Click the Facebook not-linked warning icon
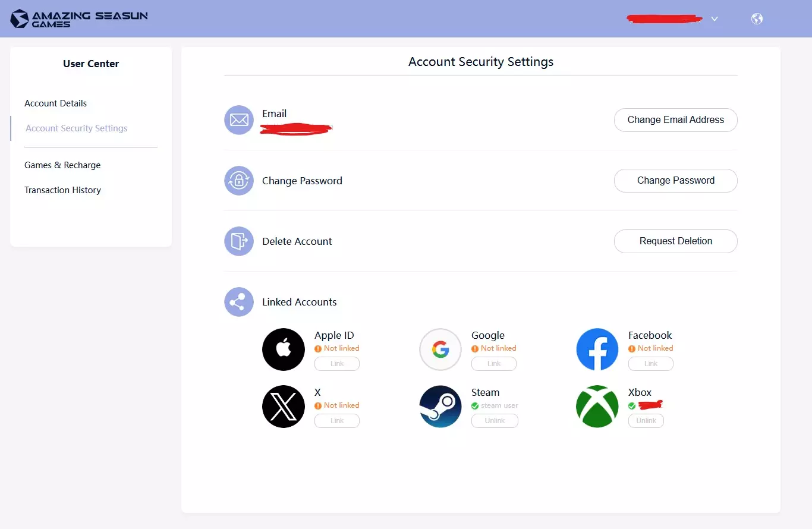 [x=632, y=349]
